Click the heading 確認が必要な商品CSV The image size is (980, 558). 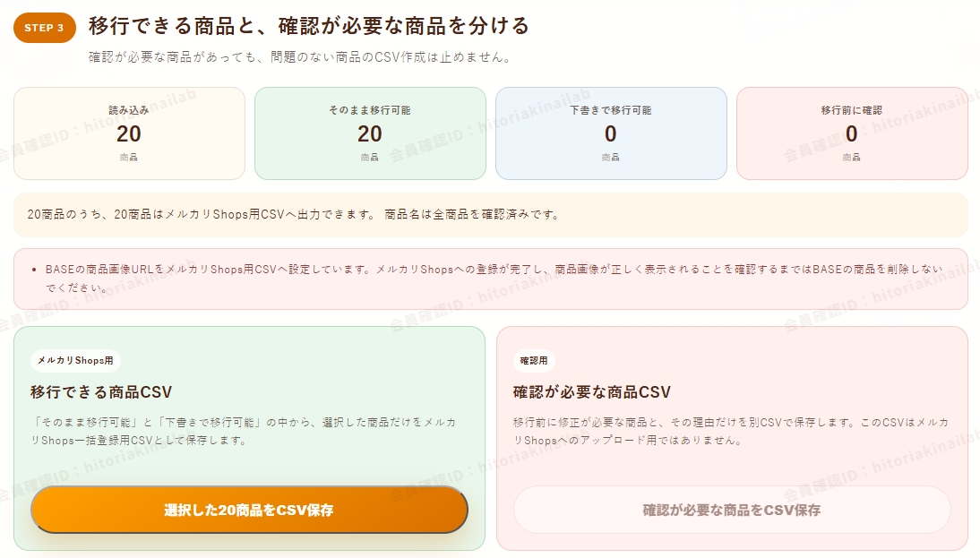592,391
